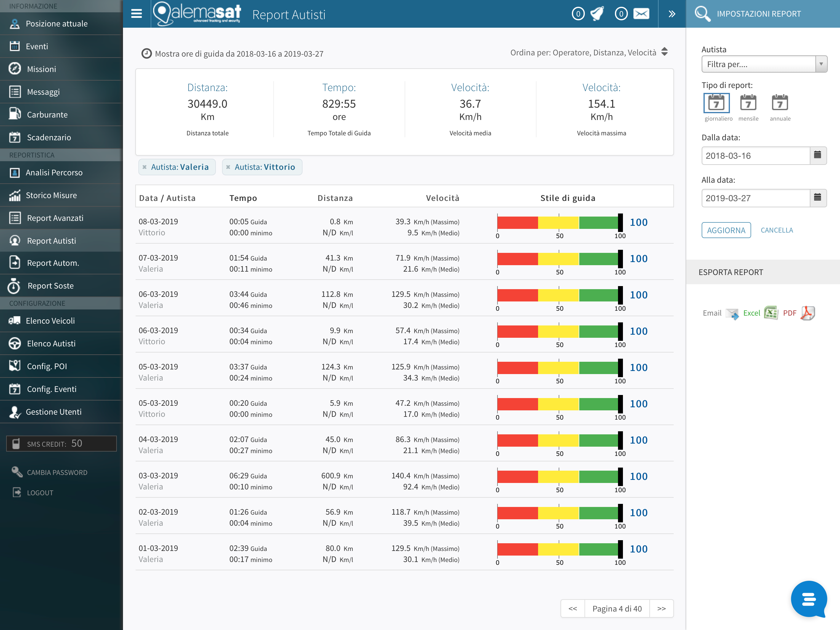Go to next page with >> button
Viewport: 840px width, 630px height.
click(x=662, y=609)
